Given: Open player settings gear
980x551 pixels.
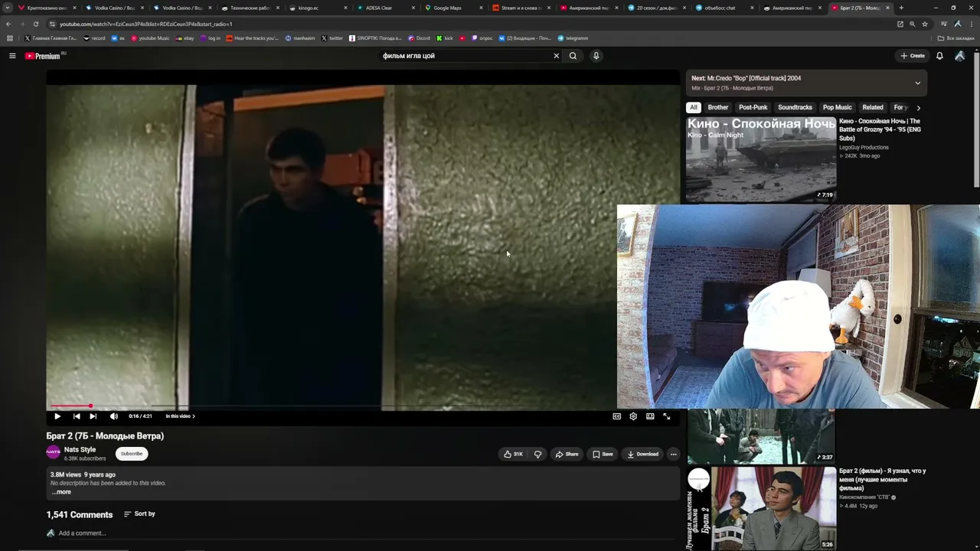Looking at the screenshot, I should 633,416.
